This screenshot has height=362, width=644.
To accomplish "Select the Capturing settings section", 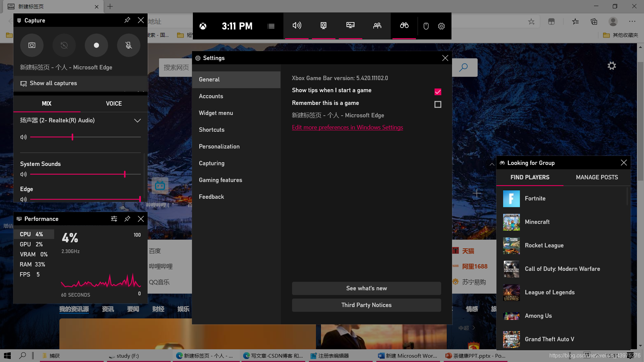I will 212,163.
